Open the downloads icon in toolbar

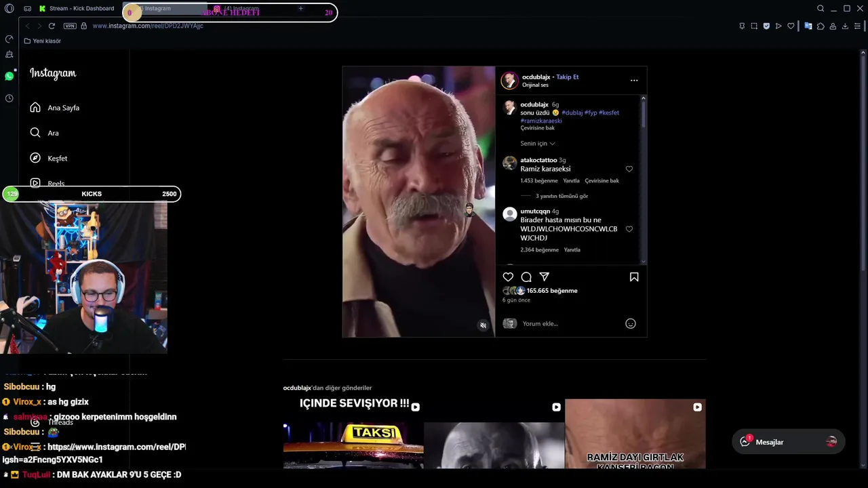click(x=845, y=26)
